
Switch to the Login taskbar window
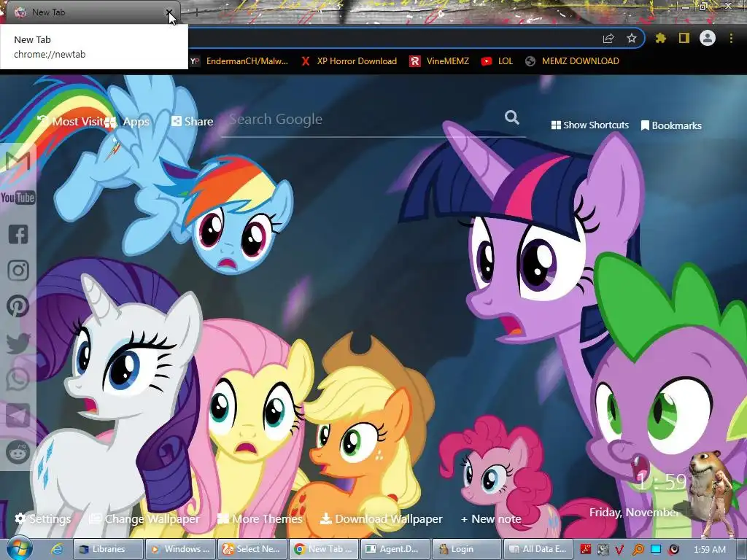(x=468, y=549)
